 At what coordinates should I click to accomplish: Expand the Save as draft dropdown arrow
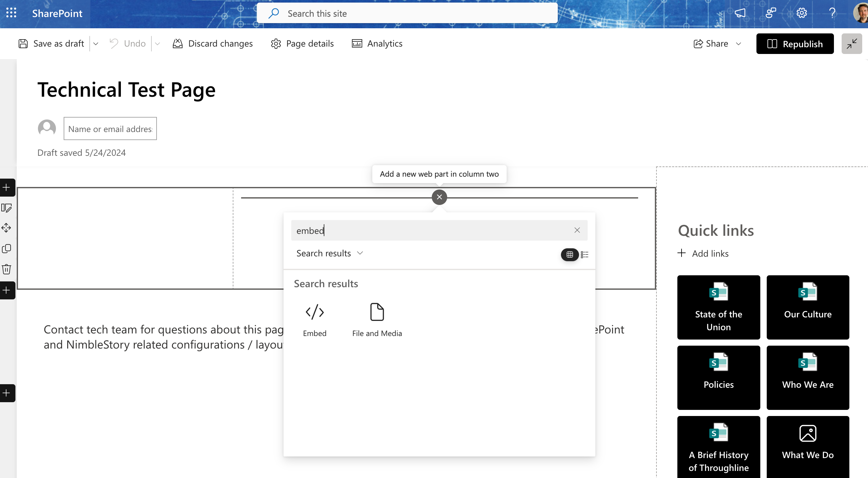point(96,43)
